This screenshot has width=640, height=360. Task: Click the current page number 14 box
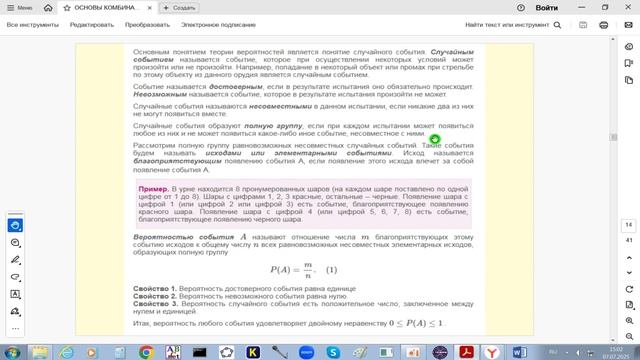coord(629,225)
